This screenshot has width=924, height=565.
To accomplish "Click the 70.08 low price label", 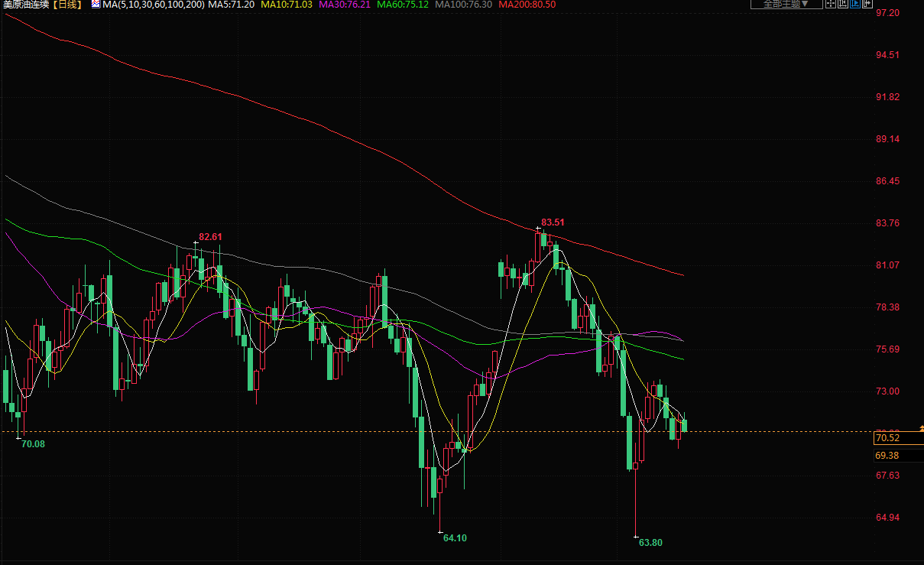I will [33, 444].
